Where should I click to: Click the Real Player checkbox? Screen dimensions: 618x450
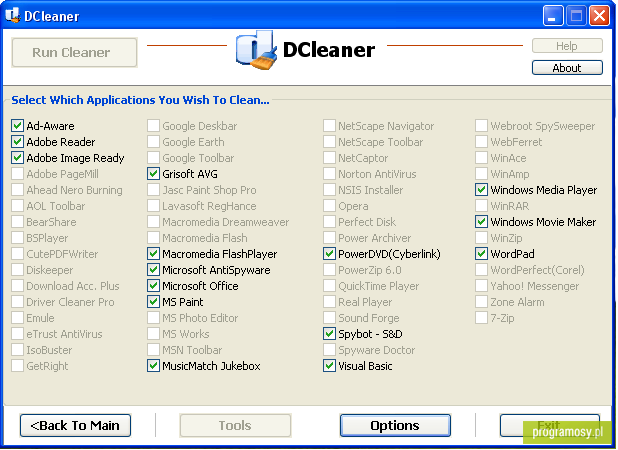[329, 302]
